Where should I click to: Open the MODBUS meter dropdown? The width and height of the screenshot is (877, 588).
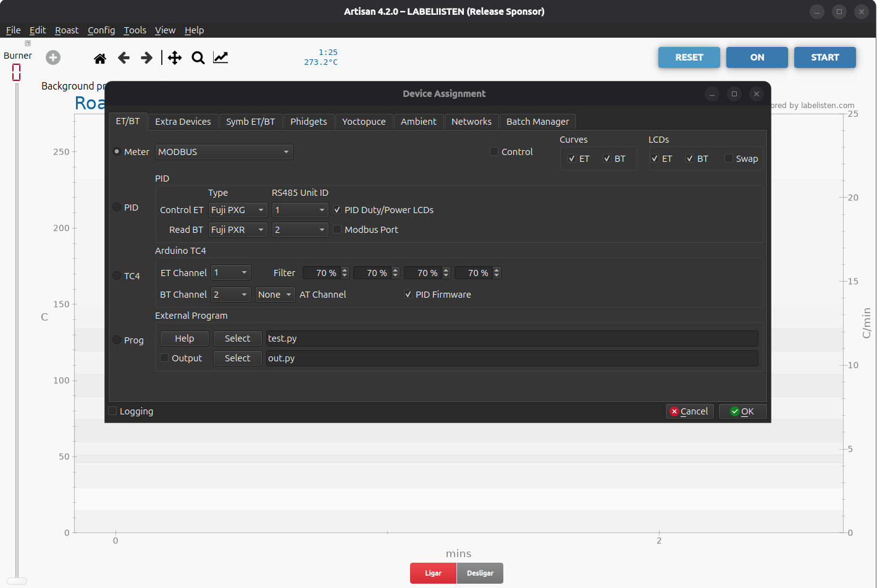[224, 152]
